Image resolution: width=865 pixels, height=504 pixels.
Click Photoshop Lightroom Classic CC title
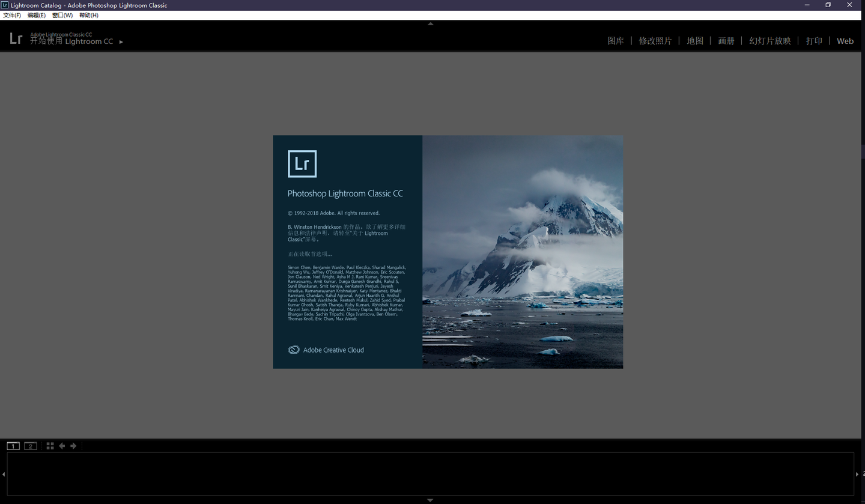[345, 193]
